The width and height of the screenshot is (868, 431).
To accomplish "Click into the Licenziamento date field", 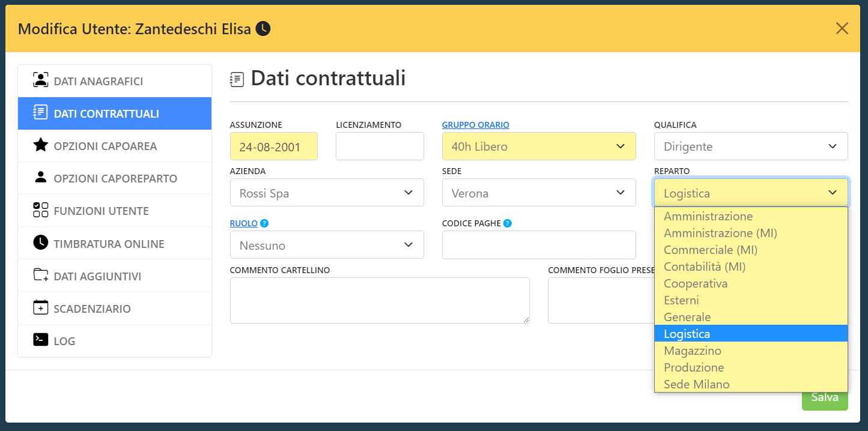I will (380, 146).
